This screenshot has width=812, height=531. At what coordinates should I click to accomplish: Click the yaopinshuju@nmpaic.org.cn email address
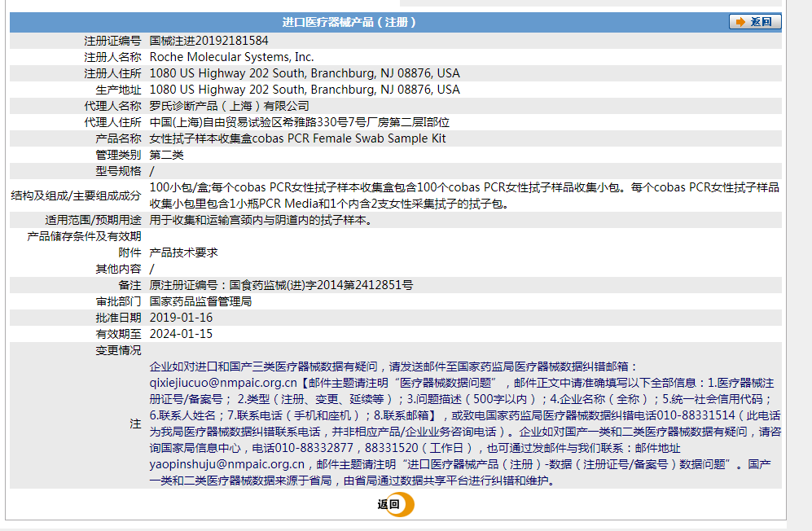click(226, 465)
